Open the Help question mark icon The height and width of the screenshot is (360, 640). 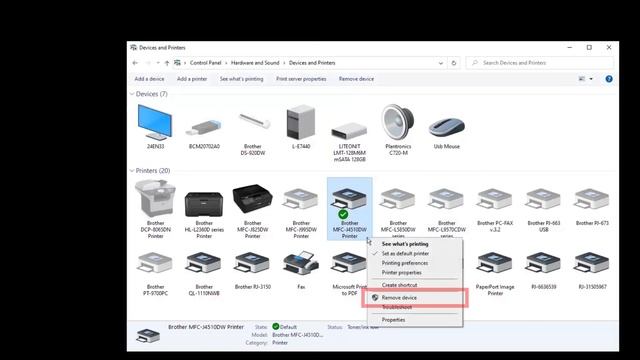click(x=609, y=79)
